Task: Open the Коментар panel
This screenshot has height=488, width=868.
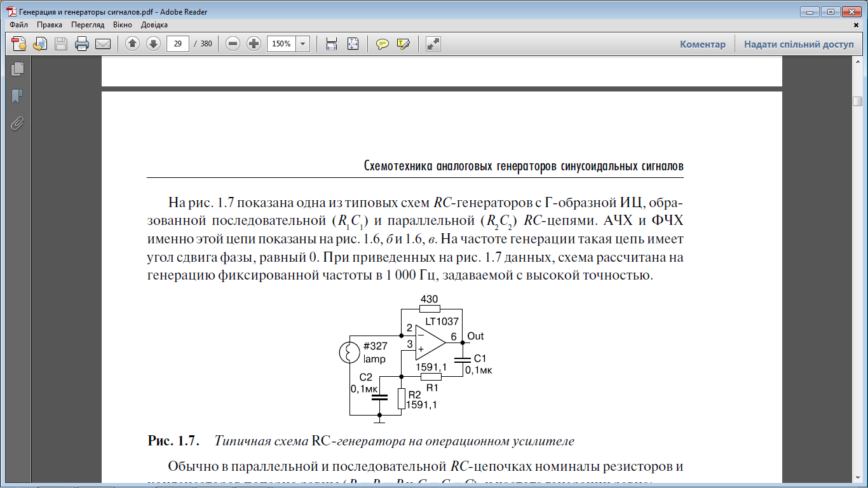Action: point(702,44)
